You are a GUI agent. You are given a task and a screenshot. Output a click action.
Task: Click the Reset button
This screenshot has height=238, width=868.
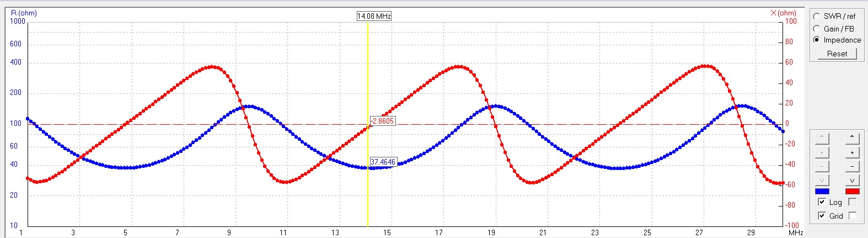pos(837,54)
